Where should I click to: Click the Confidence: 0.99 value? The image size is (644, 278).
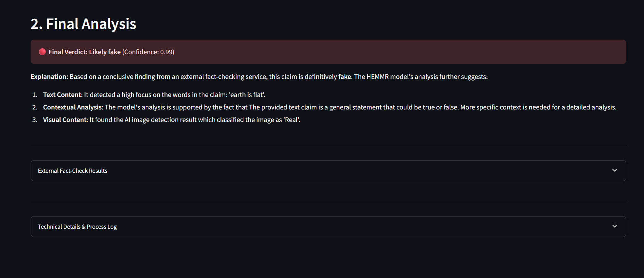tap(148, 52)
